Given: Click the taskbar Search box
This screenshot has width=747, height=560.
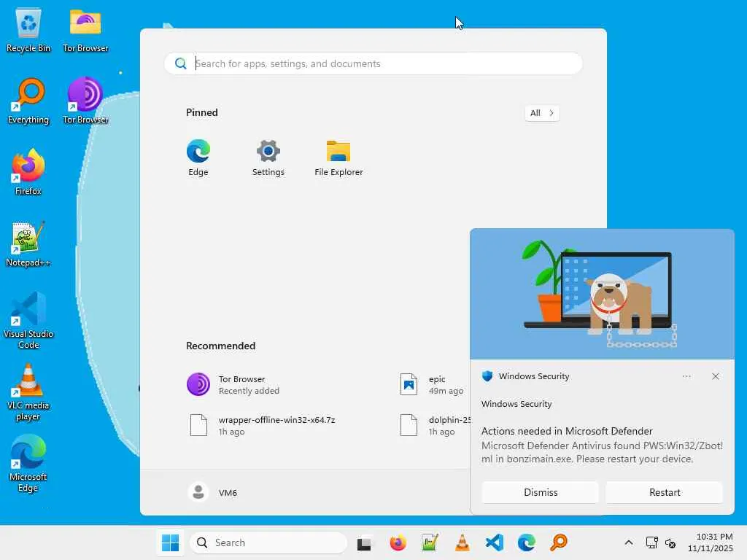Looking at the screenshot, I should pyautogui.click(x=268, y=542).
